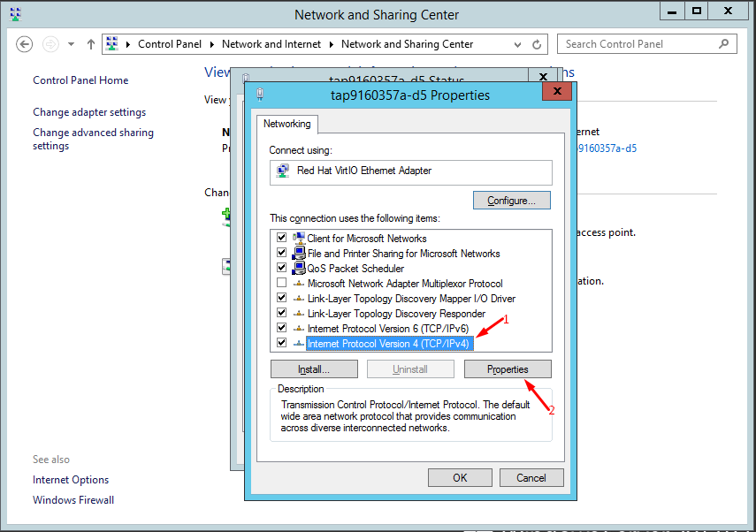Image resolution: width=756 pixels, height=532 pixels.
Task: Open Change advanced sharing settings
Action: [93, 139]
